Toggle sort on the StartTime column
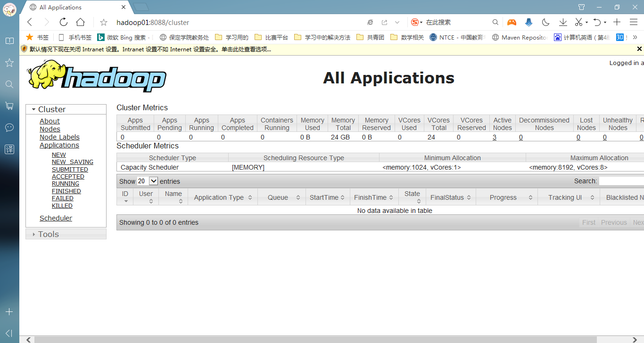 point(327,197)
